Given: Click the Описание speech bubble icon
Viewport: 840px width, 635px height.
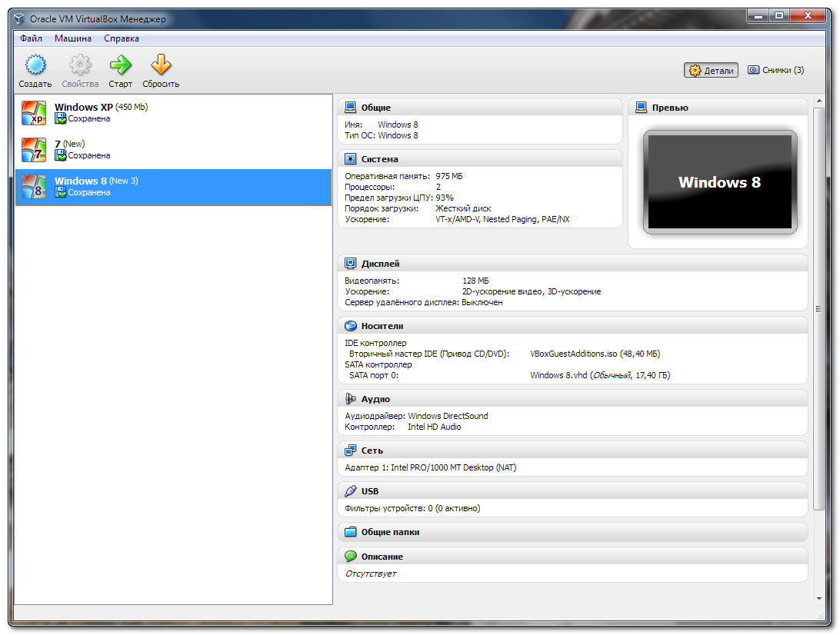Looking at the screenshot, I should [x=350, y=557].
